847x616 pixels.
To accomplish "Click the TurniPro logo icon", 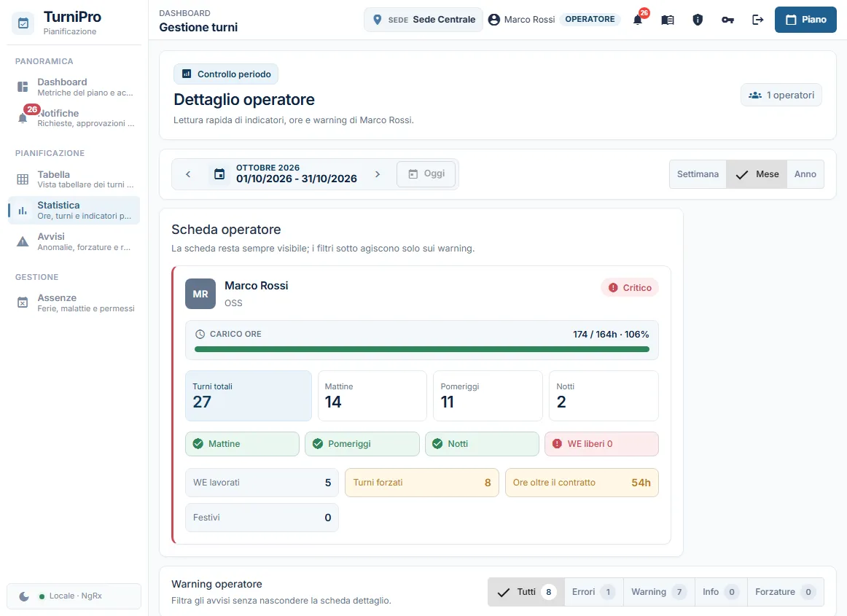I will point(23,23).
